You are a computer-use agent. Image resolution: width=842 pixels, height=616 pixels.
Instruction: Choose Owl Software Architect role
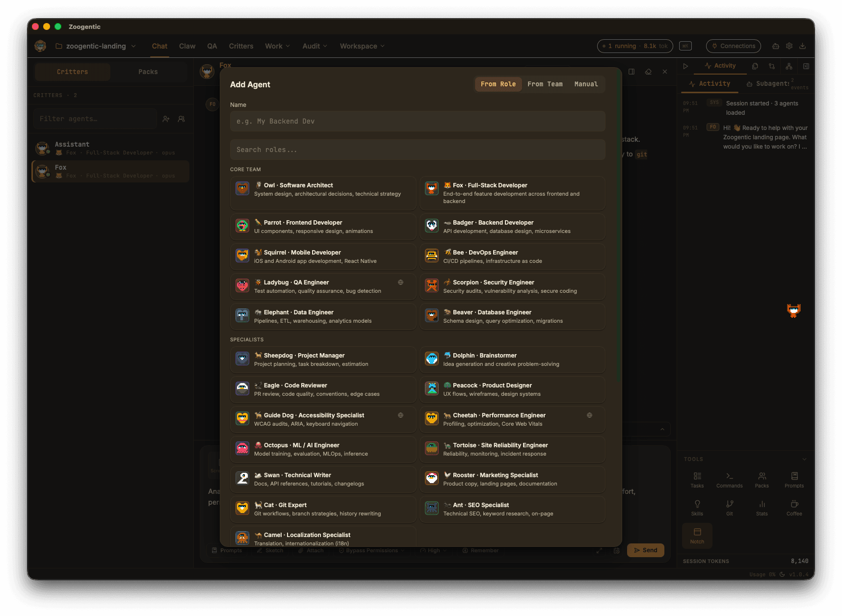point(323,193)
